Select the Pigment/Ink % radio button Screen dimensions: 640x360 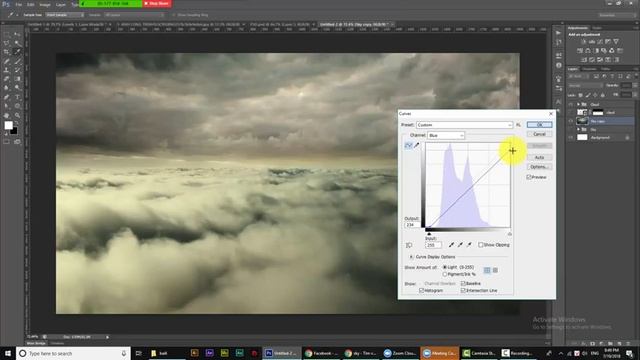click(x=445, y=274)
